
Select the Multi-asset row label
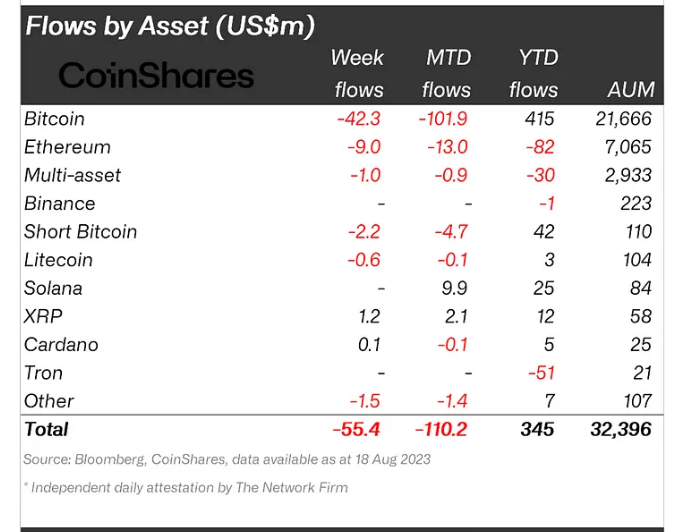tap(72, 175)
